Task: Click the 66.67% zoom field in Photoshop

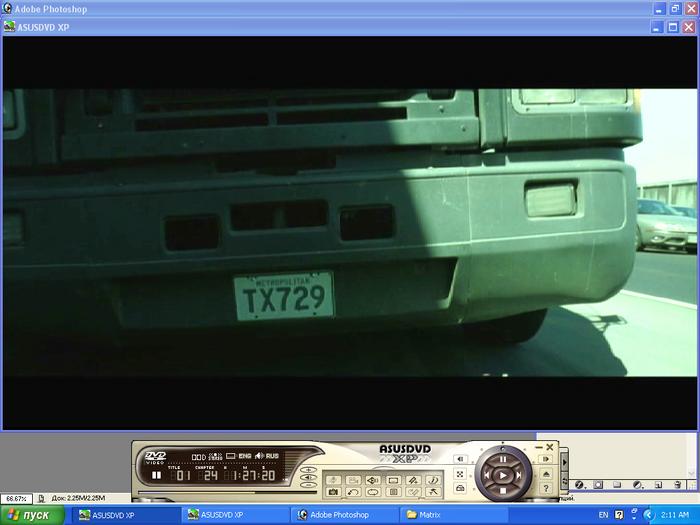Action: coord(16,499)
